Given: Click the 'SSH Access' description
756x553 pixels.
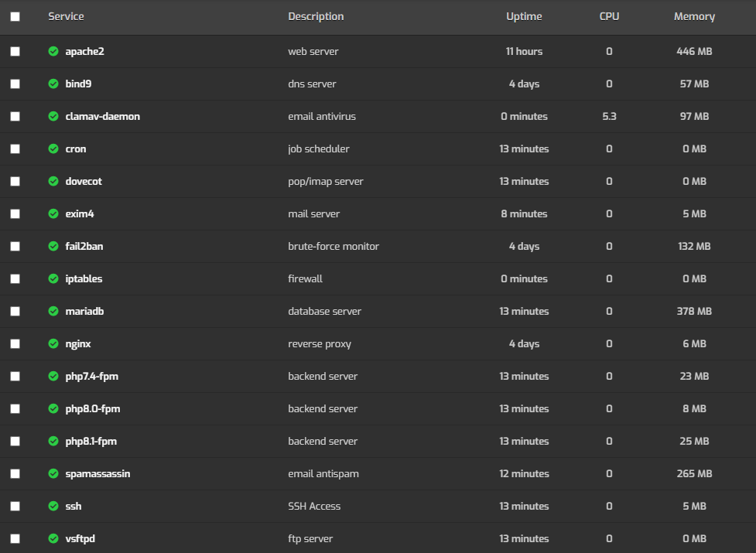Looking at the screenshot, I should pos(314,507).
